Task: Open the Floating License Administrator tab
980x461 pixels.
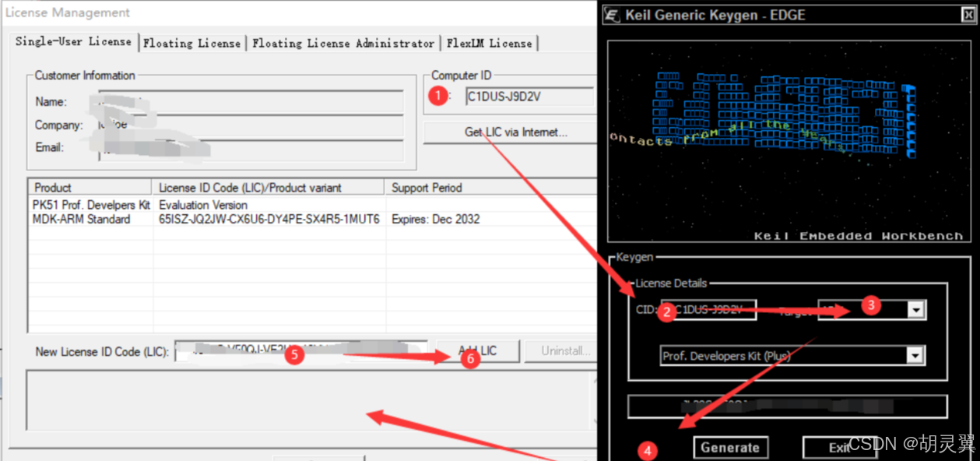Action: 343,44
